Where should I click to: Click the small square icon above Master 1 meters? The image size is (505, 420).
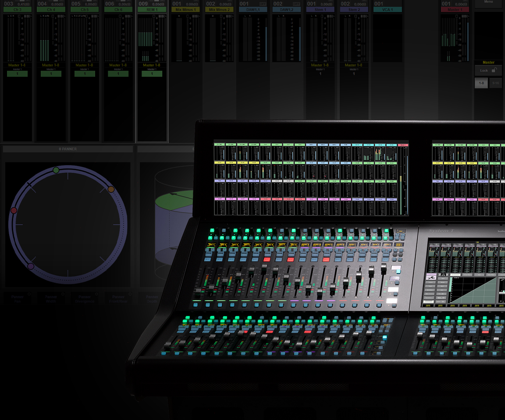pyautogui.click(x=457, y=16)
